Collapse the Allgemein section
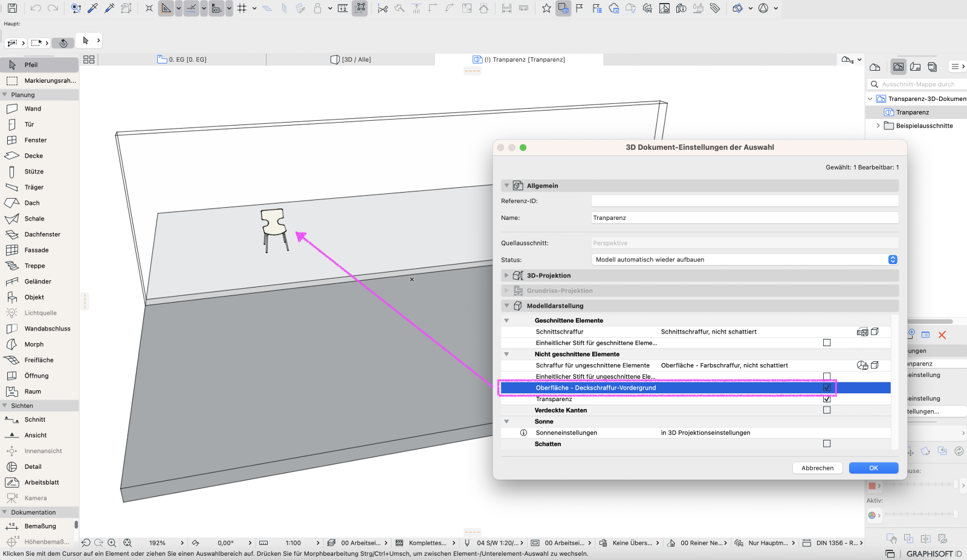 [506, 185]
